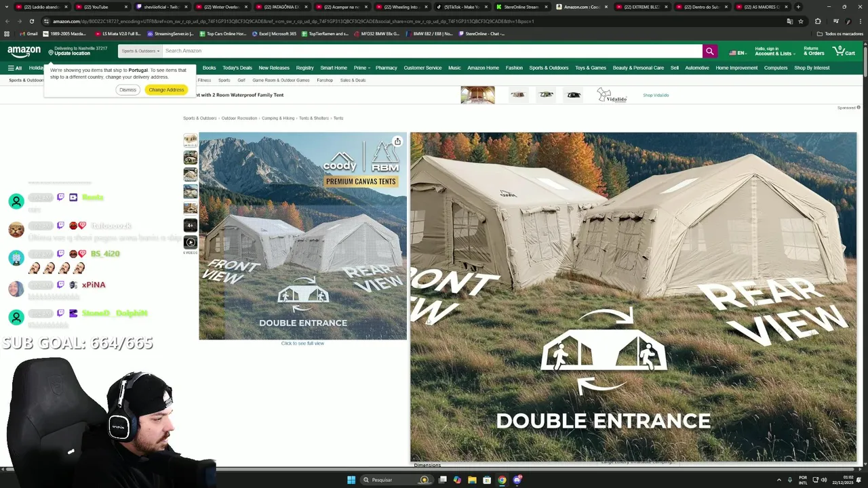Click the Tents & Shelters breadcrumb

[314, 118]
